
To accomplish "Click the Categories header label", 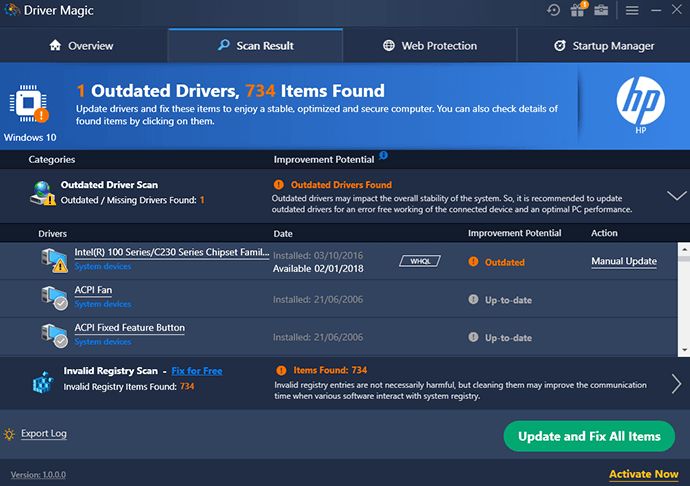I will [x=51, y=159].
